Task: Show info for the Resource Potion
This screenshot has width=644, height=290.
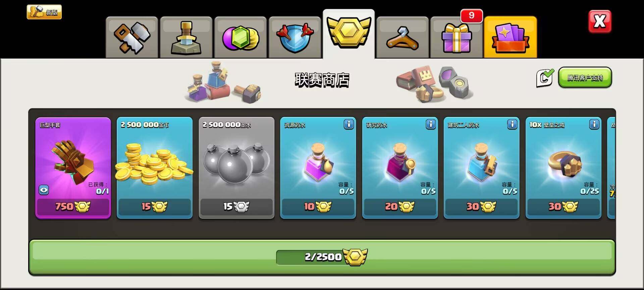Action: click(x=349, y=125)
